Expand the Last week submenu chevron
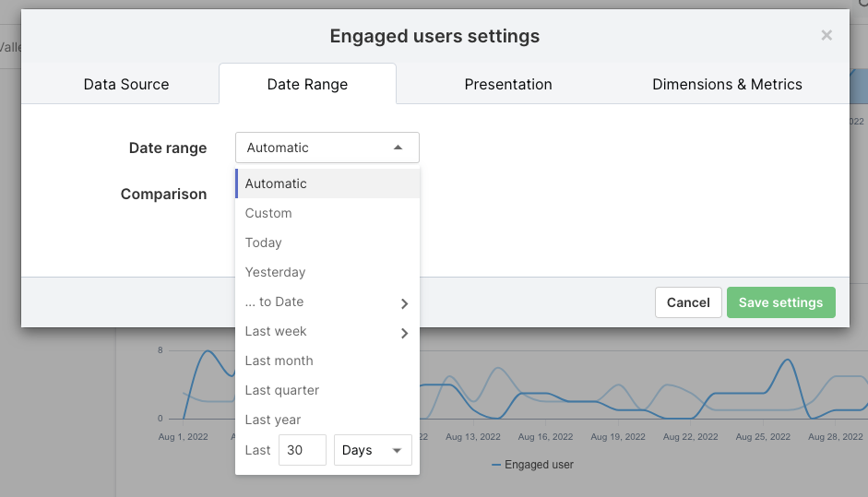 [x=404, y=333]
